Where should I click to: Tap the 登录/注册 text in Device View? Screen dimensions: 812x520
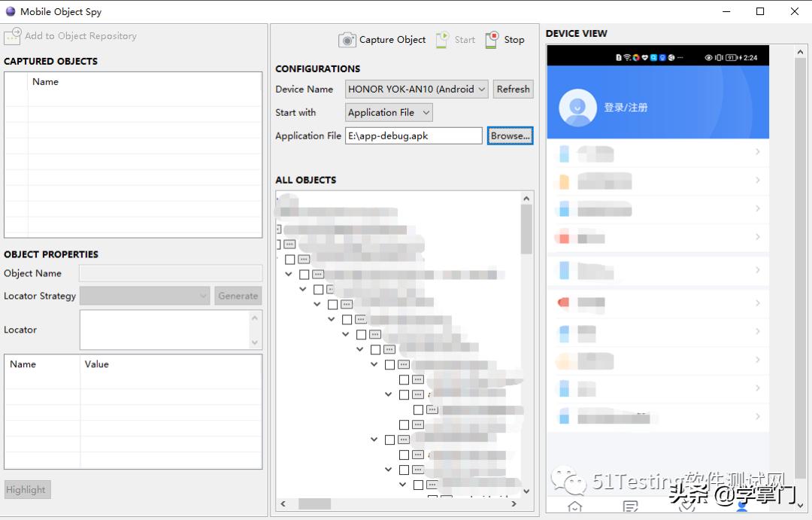coord(626,108)
